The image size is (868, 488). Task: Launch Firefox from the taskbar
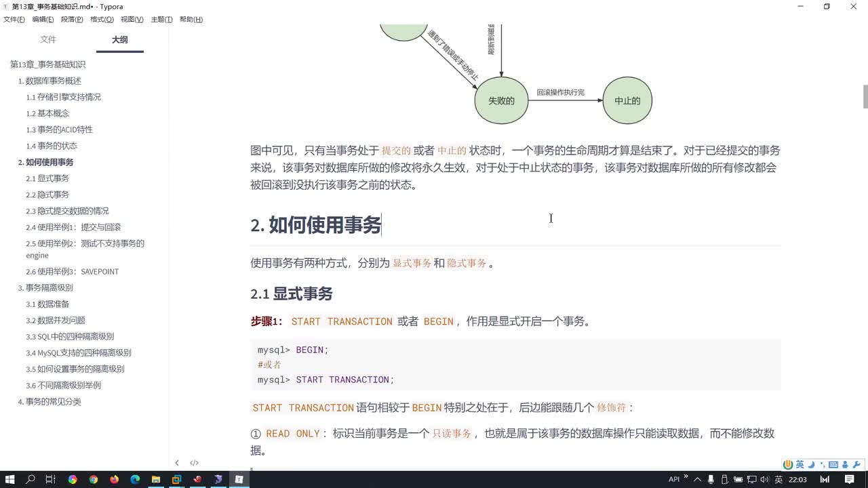click(114, 479)
